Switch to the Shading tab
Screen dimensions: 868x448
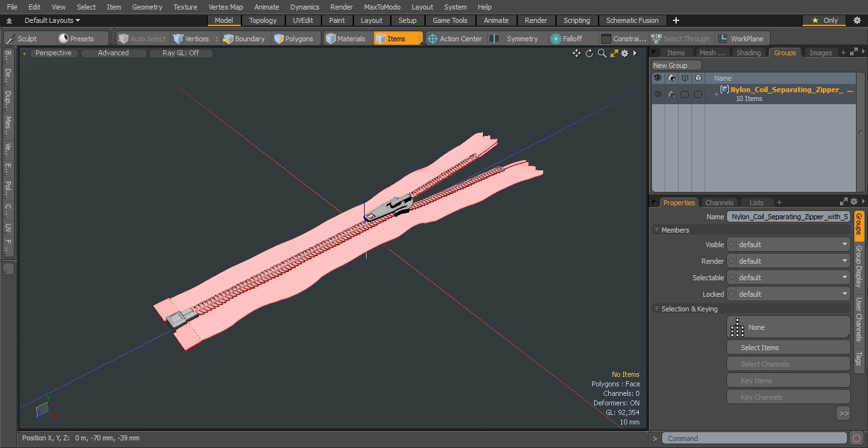(x=748, y=53)
